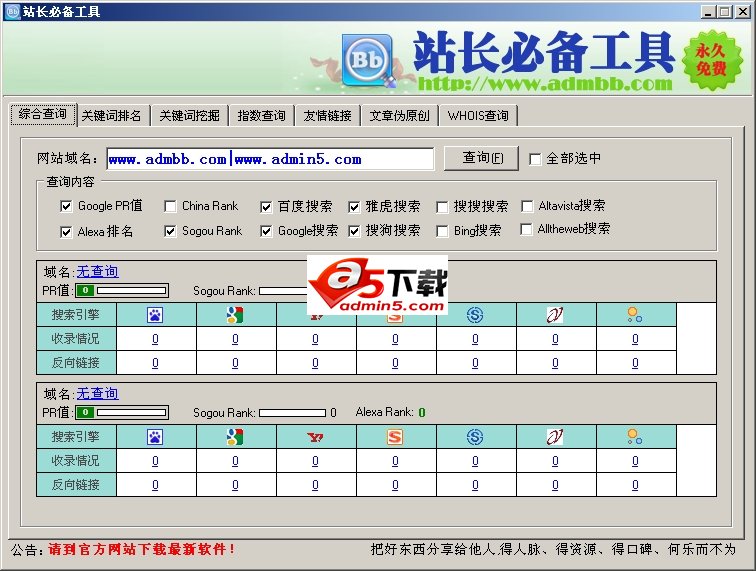Click the green 永久免费 badge
Screen dimensions: 756x571
(x=712, y=60)
